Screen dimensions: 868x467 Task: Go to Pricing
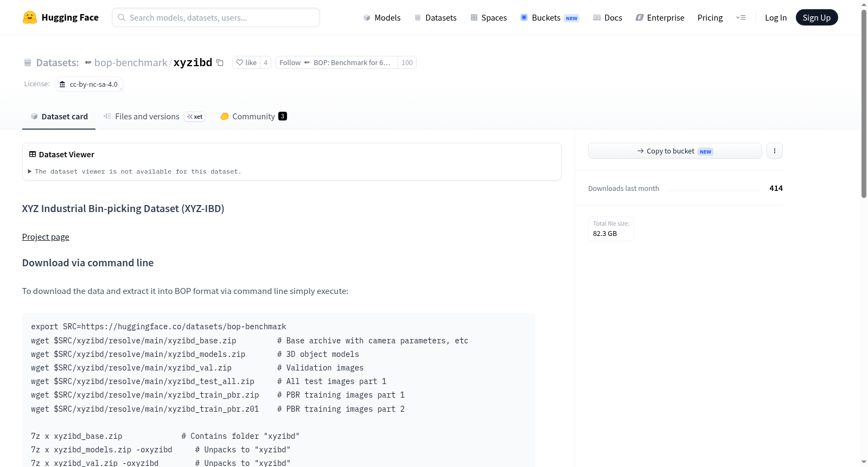[x=710, y=17]
